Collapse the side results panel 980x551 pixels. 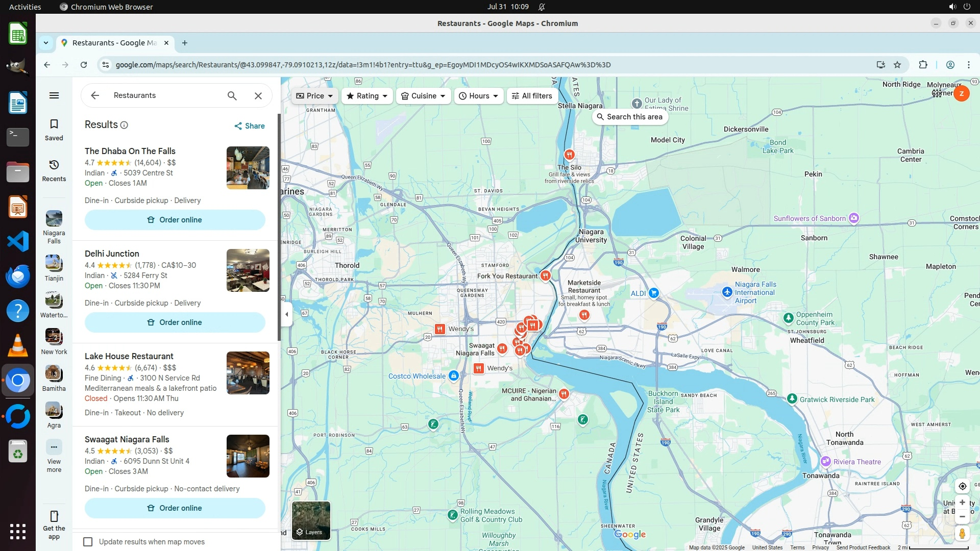click(287, 314)
